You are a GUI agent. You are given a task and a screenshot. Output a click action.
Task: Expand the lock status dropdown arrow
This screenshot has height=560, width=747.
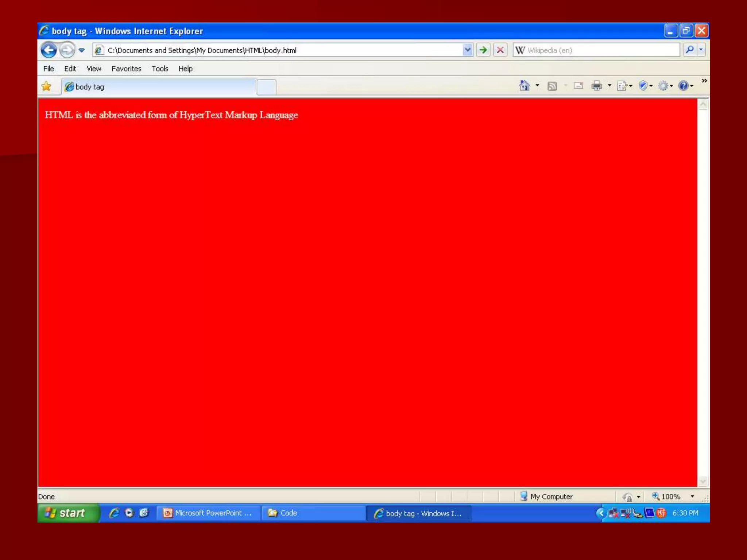click(638, 497)
